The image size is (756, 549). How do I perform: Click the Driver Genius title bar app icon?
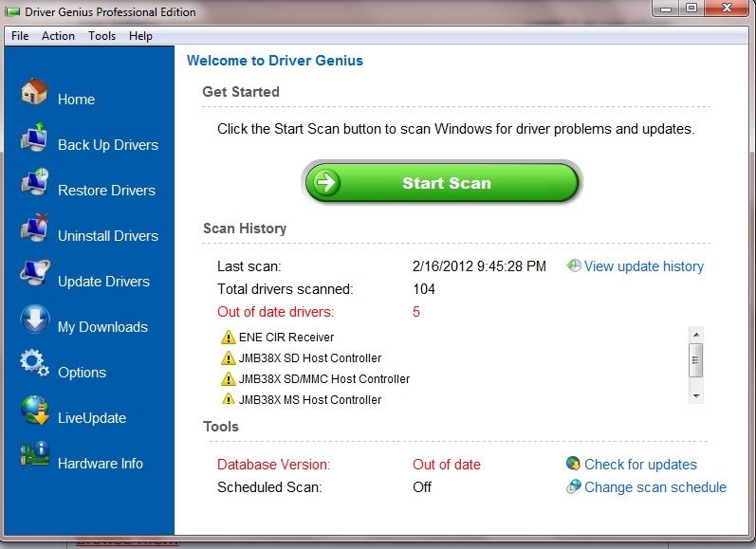(12, 12)
